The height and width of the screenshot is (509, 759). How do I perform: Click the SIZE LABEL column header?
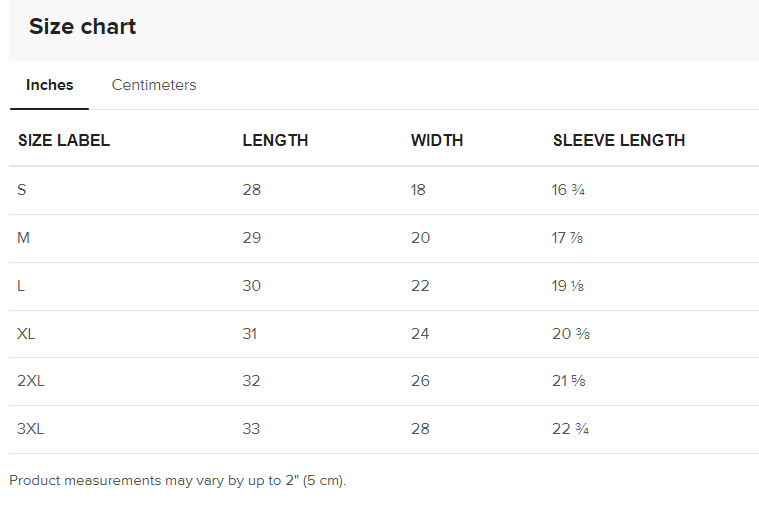click(x=64, y=141)
